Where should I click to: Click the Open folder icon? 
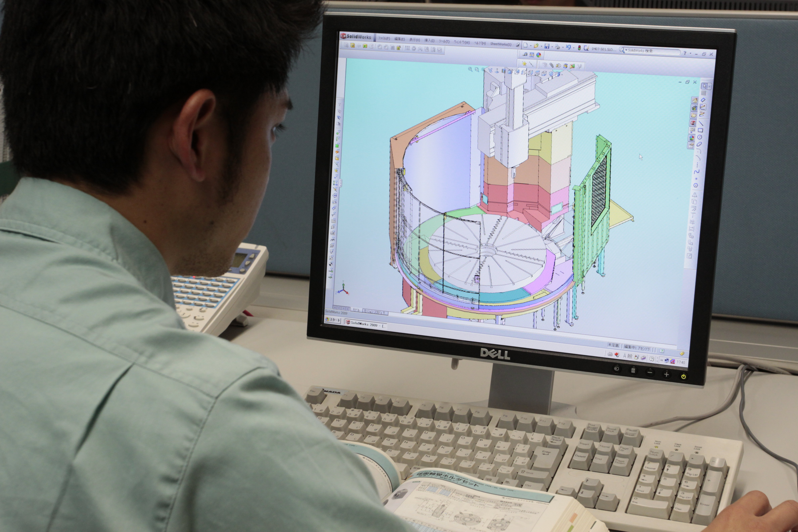(x=536, y=46)
